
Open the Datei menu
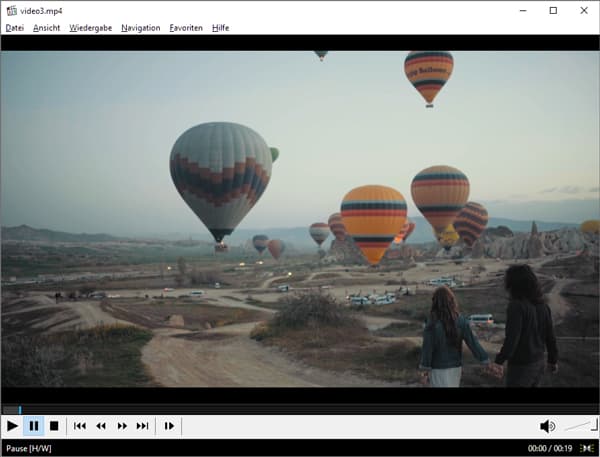tap(15, 28)
